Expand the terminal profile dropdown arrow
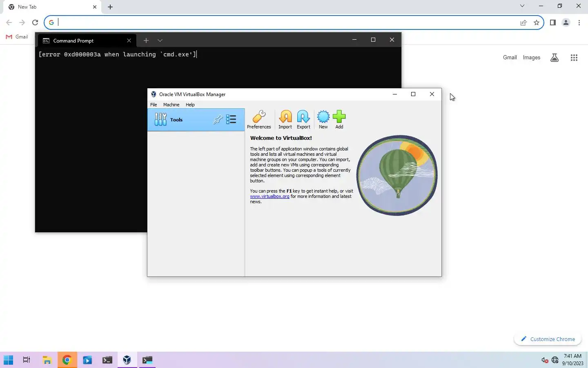This screenshot has width=588, height=368. [x=160, y=40]
